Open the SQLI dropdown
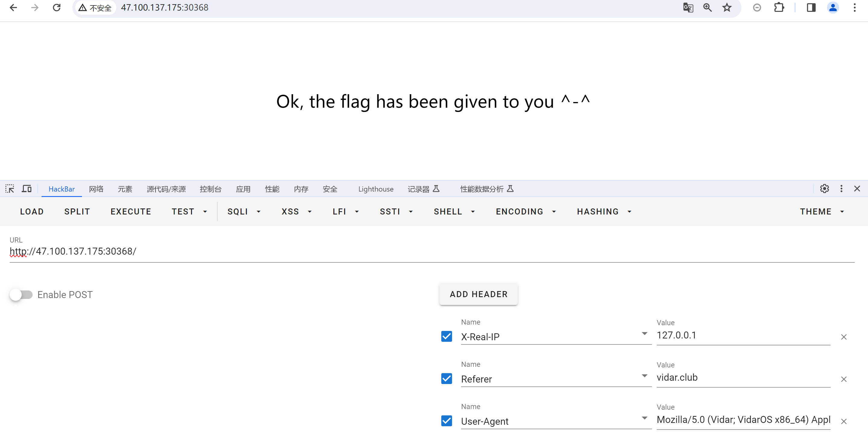Viewport: 868px width, 438px height. (x=244, y=211)
